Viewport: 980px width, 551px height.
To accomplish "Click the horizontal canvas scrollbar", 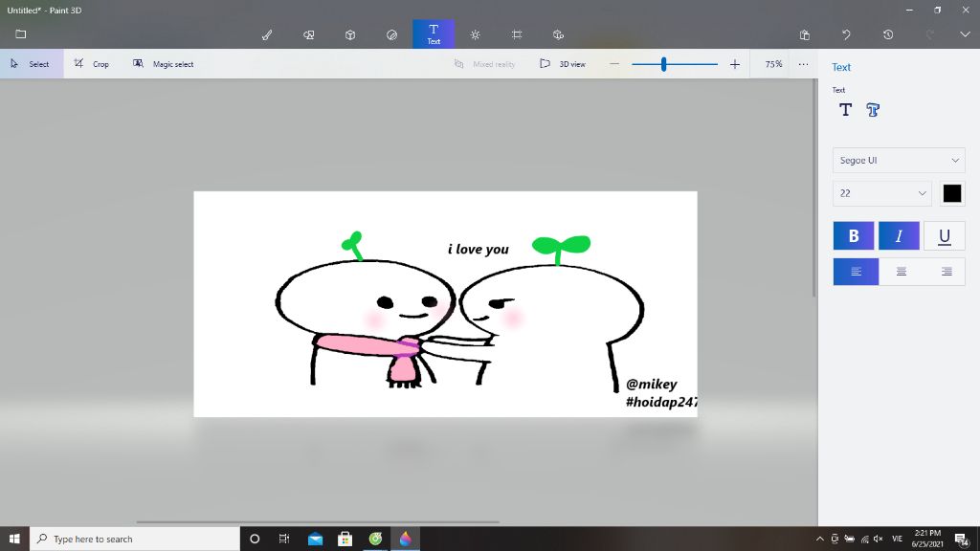I will tap(318, 521).
